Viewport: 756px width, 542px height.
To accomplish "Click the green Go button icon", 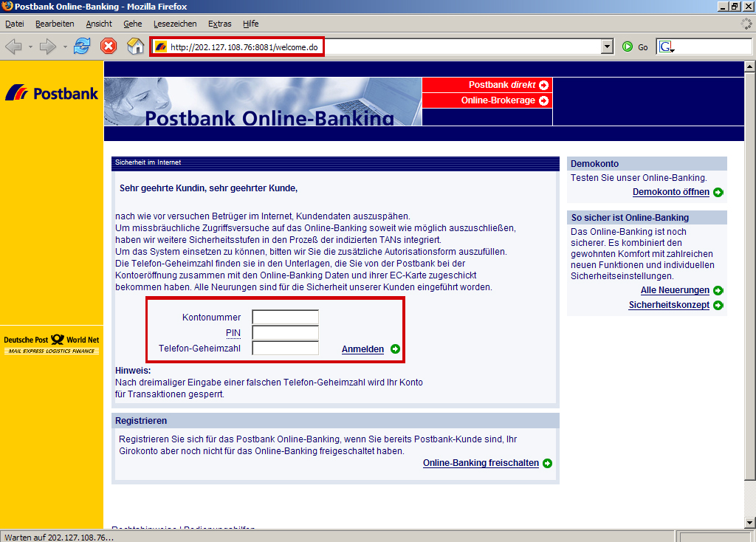I will pos(628,47).
